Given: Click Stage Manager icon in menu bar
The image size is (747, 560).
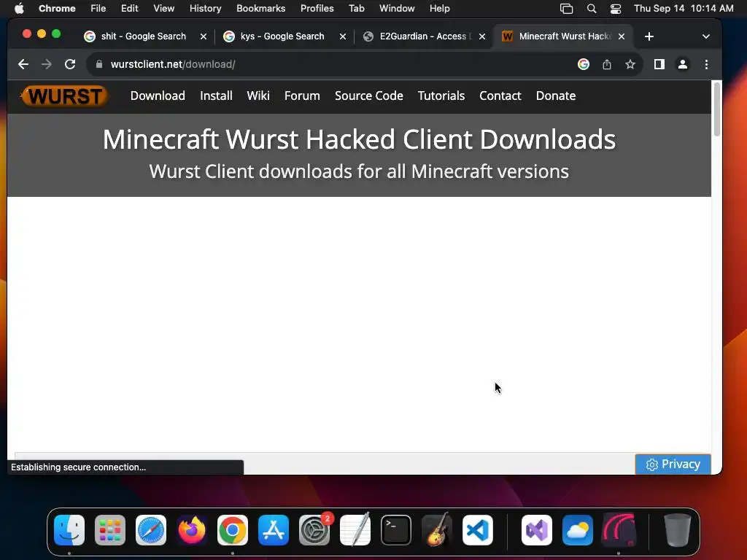Looking at the screenshot, I should 566,9.
